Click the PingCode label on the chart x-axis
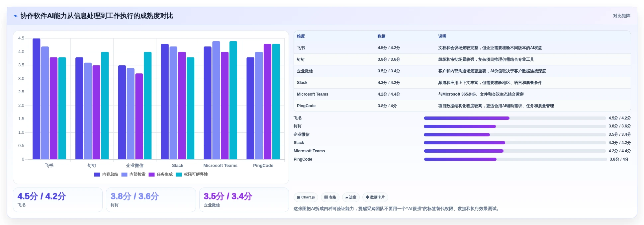 pos(263,166)
